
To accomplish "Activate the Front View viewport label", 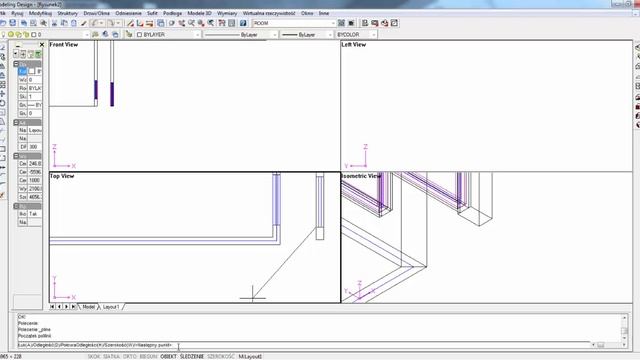I will [63, 44].
